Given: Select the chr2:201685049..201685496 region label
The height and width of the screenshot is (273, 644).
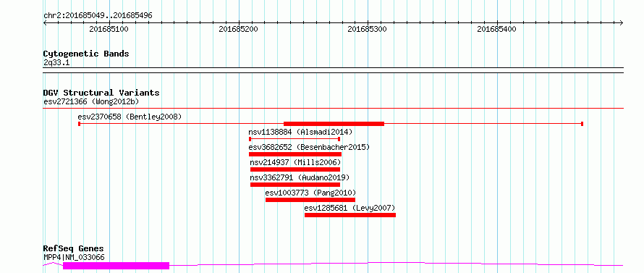Looking at the screenshot, I should pyautogui.click(x=98, y=16).
